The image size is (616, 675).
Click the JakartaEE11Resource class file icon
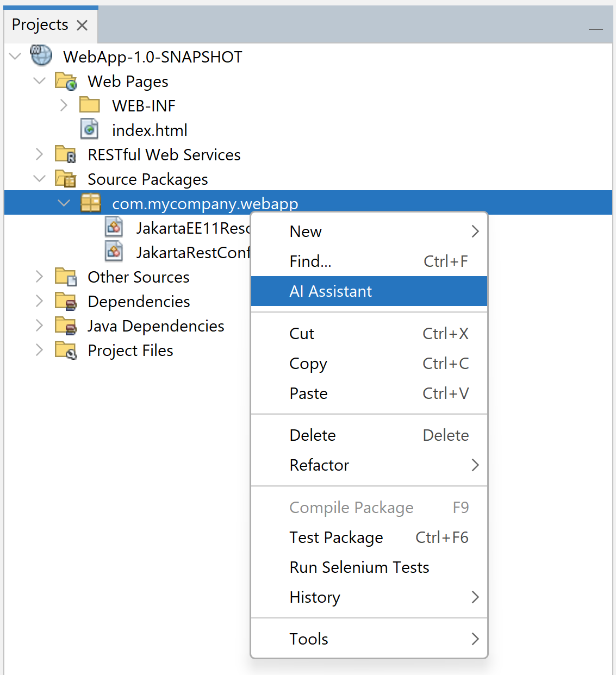114,227
